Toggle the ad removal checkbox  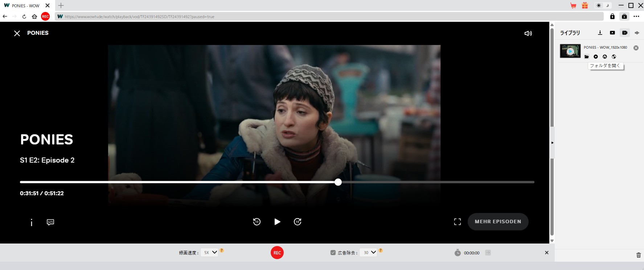[x=333, y=253]
